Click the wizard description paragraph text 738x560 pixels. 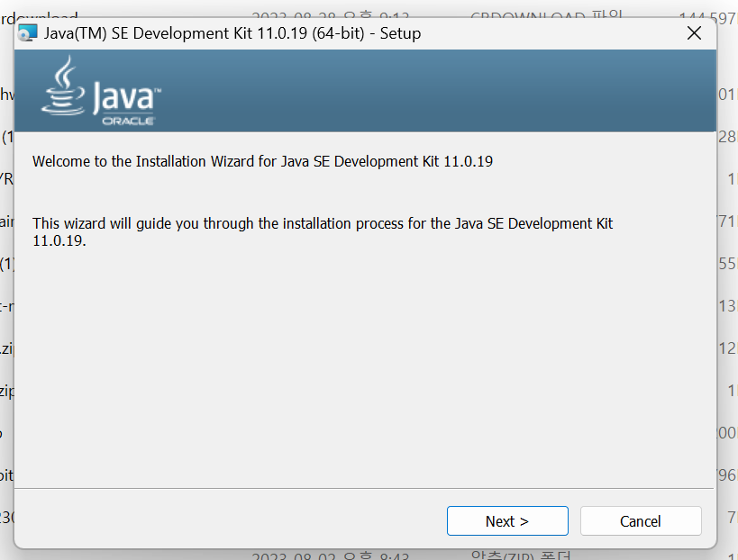pyautogui.click(x=323, y=231)
